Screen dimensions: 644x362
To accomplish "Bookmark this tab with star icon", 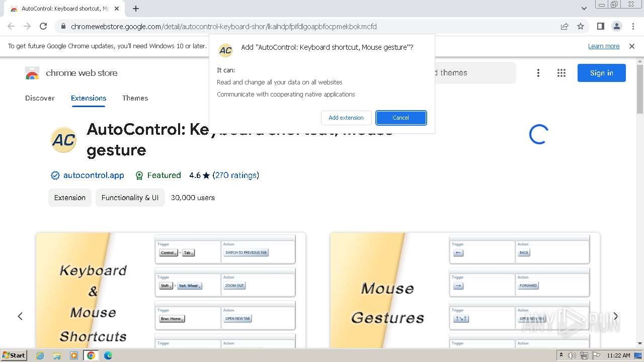I will point(581,27).
